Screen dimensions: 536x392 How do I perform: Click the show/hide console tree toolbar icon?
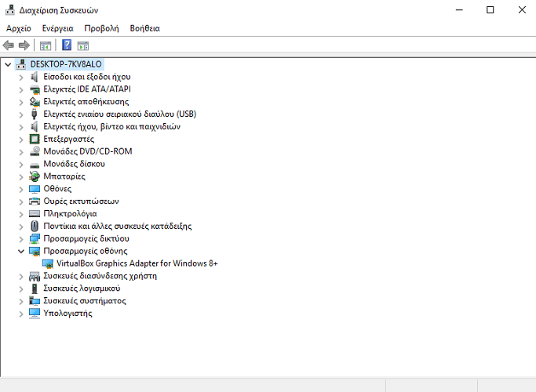click(x=46, y=45)
